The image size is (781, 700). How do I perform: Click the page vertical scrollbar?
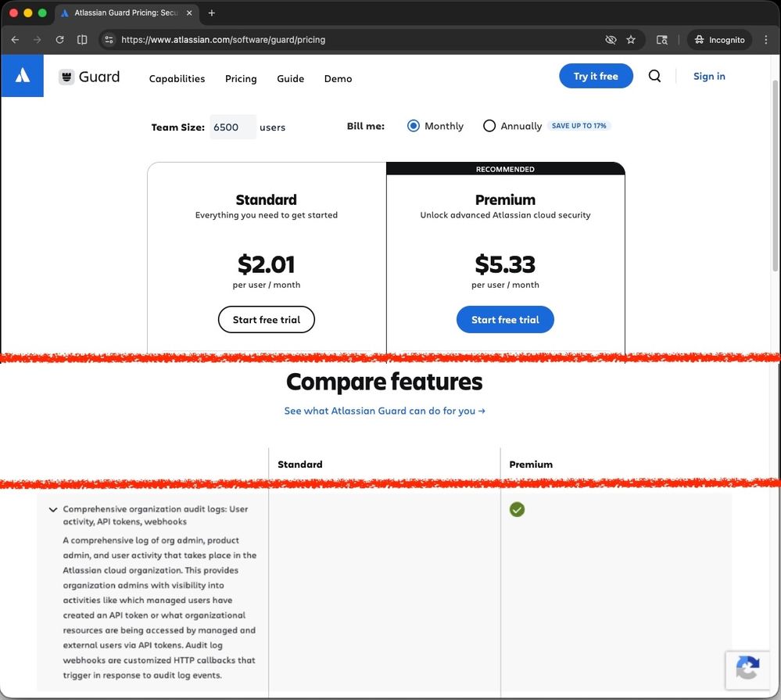coord(775,176)
